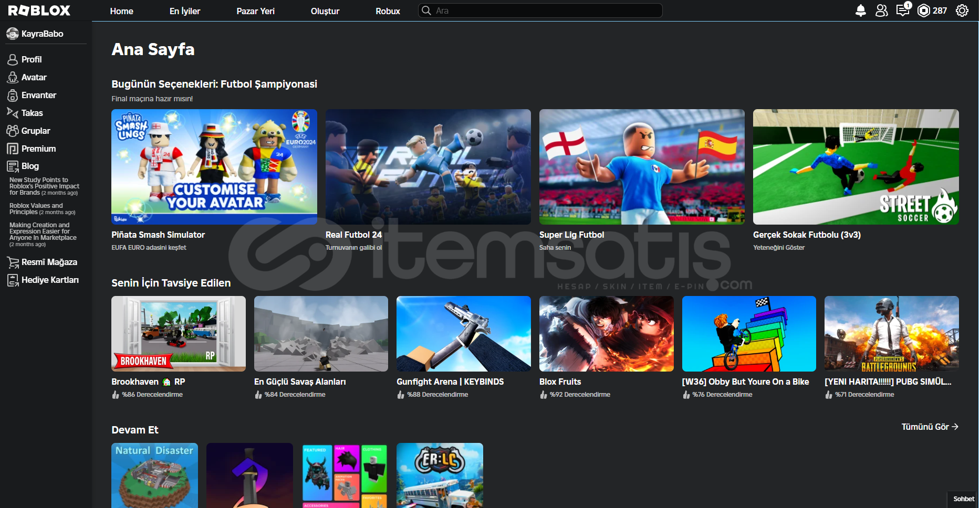The height and width of the screenshot is (508, 980).
Task: Continue Natural Disaster game thumbnail
Action: click(154, 475)
